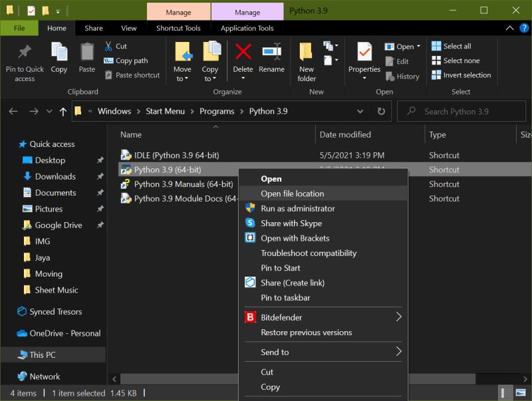Image resolution: width=532 pixels, height=401 pixels.
Task: Click Select all in the ribbon
Action: click(456, 46)
